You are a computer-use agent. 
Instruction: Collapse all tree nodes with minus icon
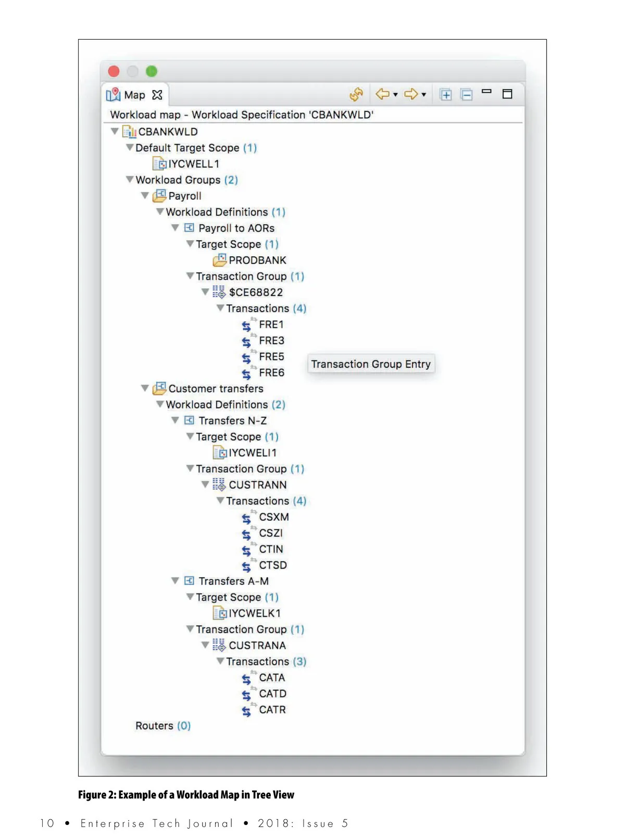tap(467, 95)
